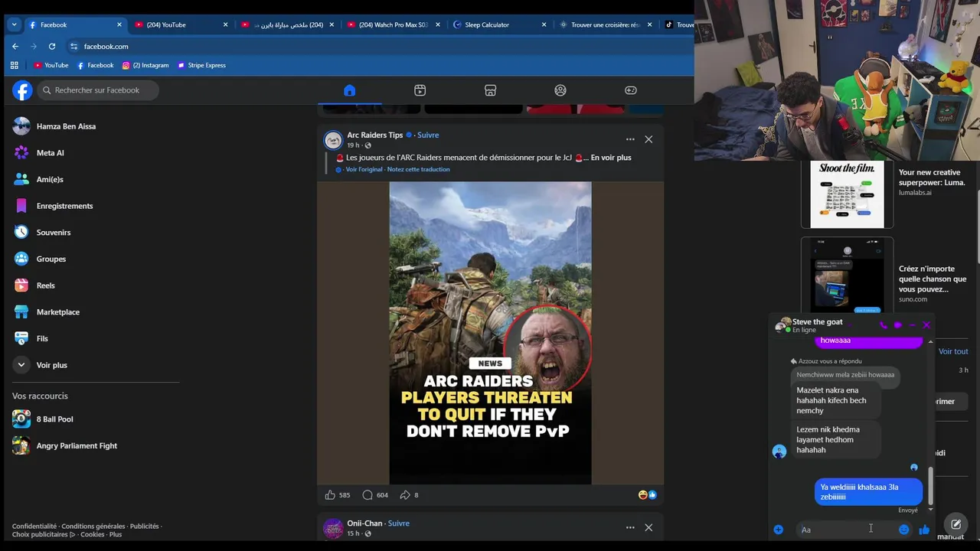
Task: Open options menu on Arc Raiders Tips post
Action: pos(630,139)
